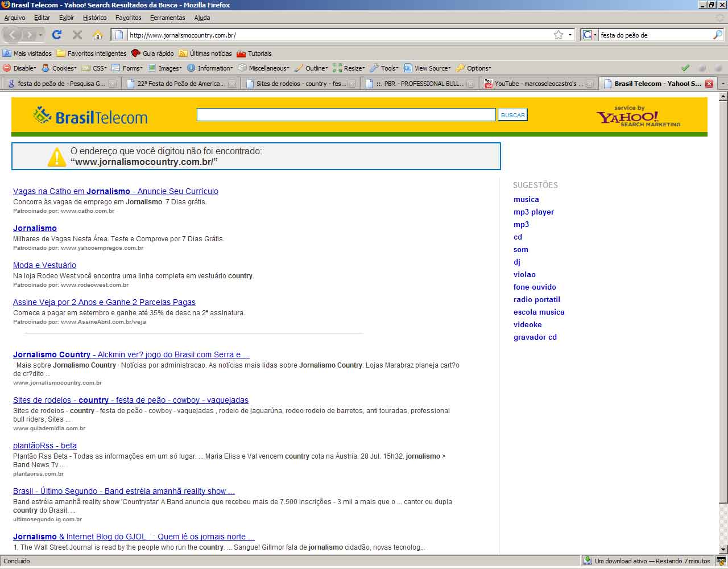Open Mais visitados bookmarks folder
Viewport: 728px width, 569px height.
click(27, 53)
